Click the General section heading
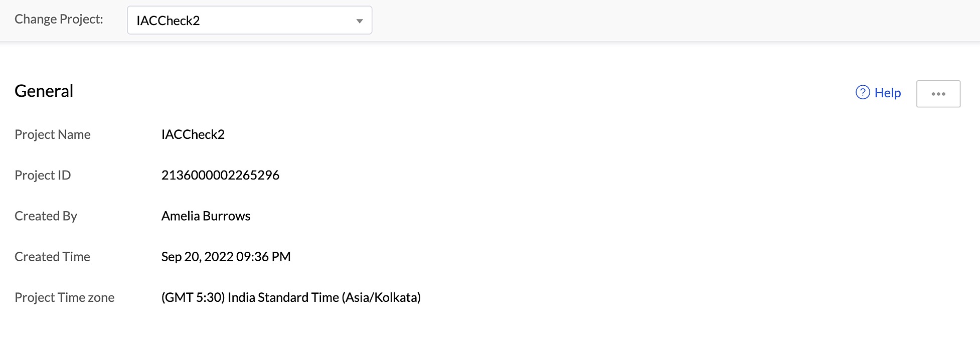 pyautogui.click(x=44, y=91)
